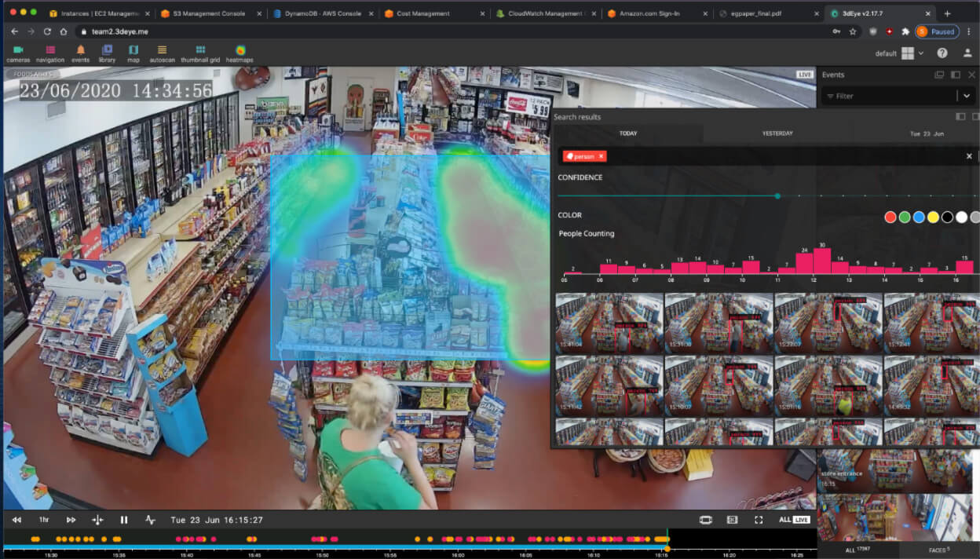The width and height of the screenshot is (980, 559).
Task: Switch to the FACES tab
Action: click(x=938, y=550)
